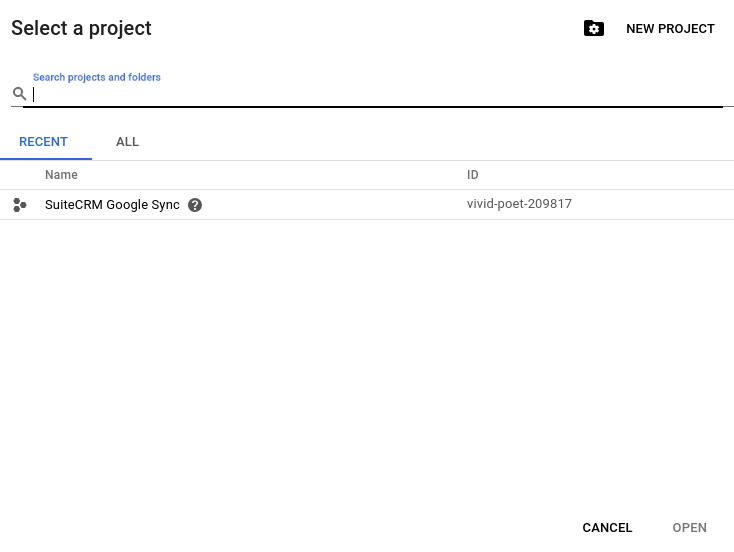Click the blank header cell left of Name
The image size is (734, 552).
22,175
